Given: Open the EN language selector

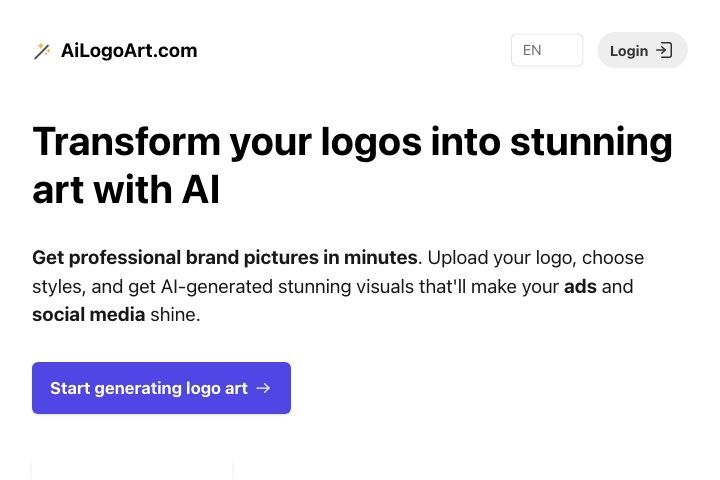Looking at the screenshot, I should (x=547, y=50).
